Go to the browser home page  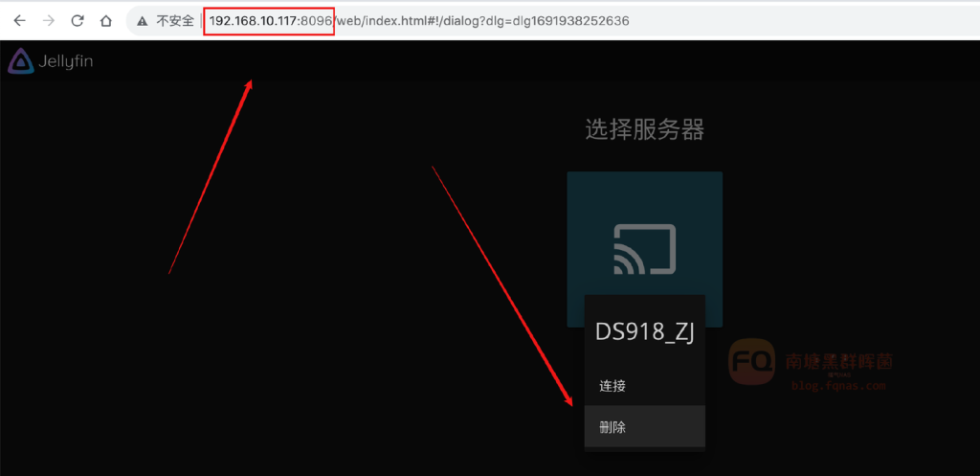[106, 20]
